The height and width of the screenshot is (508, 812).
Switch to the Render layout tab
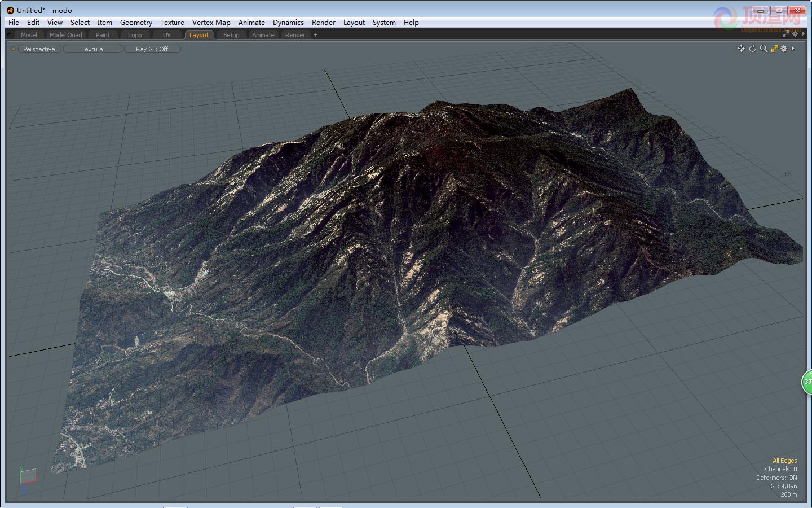pyautogui.click(x=295, y=35)
